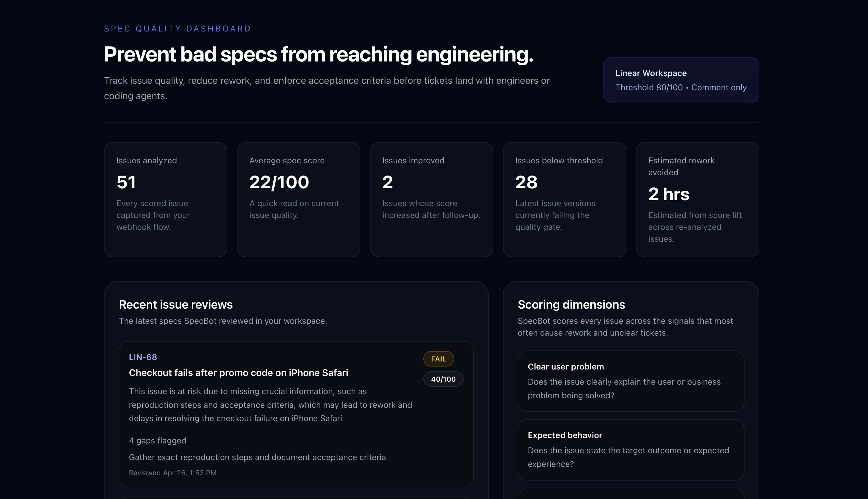
Task: Click the '2 hrs' rework value
Action: (669, 194)
